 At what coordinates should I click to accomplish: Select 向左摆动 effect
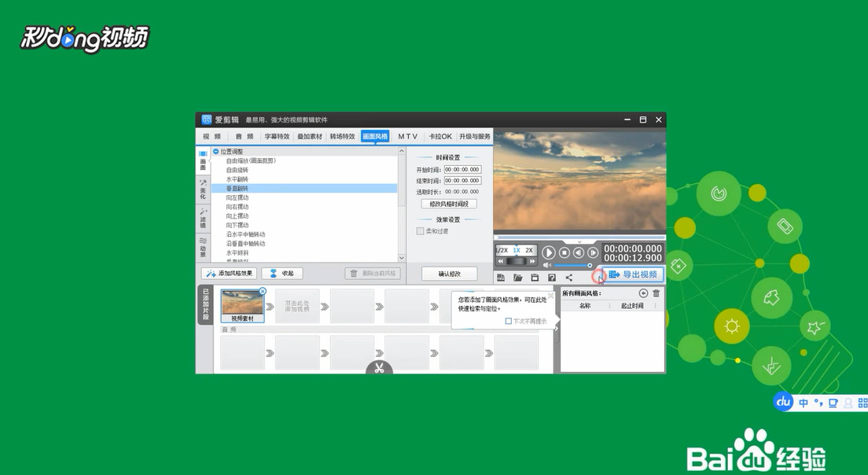(237, 197)
